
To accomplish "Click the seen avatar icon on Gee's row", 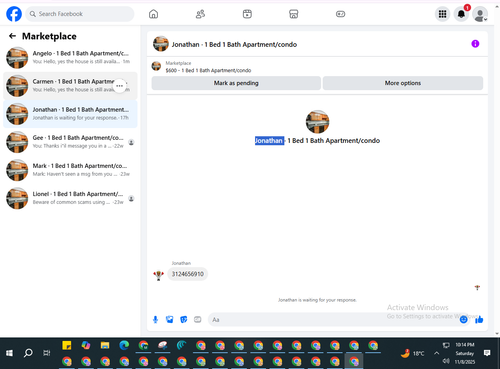I will (x=131, y=142).
